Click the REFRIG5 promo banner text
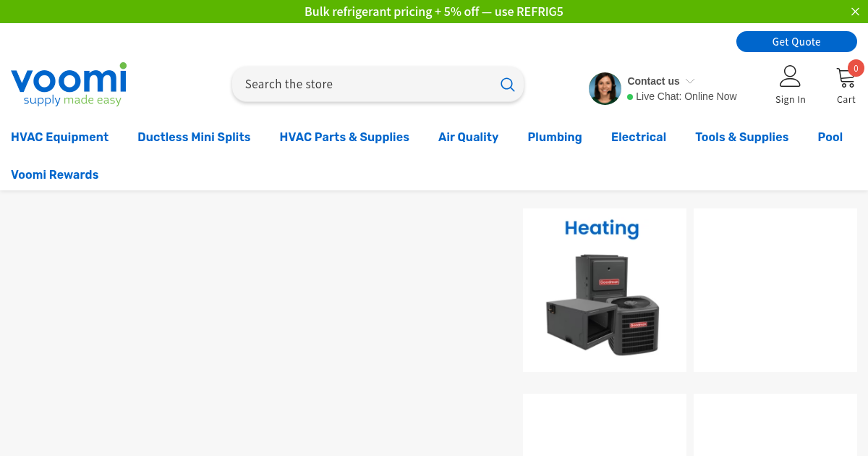868x456 pixels. tap(434, 12)
